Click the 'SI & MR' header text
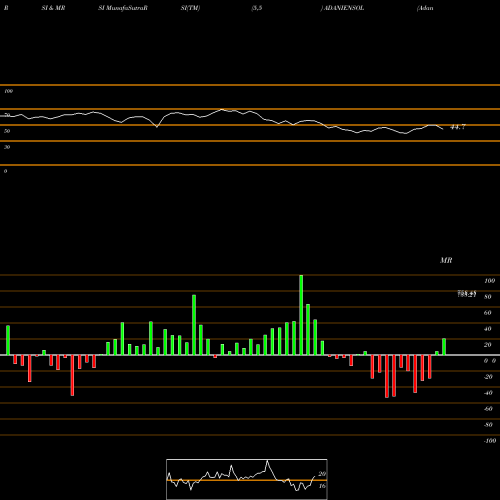 [53, 8]
